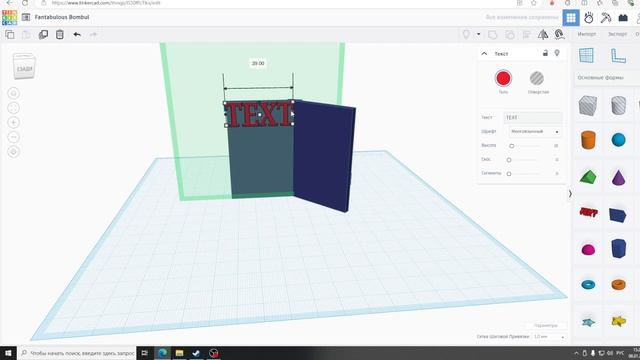Click the Fantabulous Bombul project name
This screenshot has height=360, width=640.
pyautogui.click(x=62, y=17)
